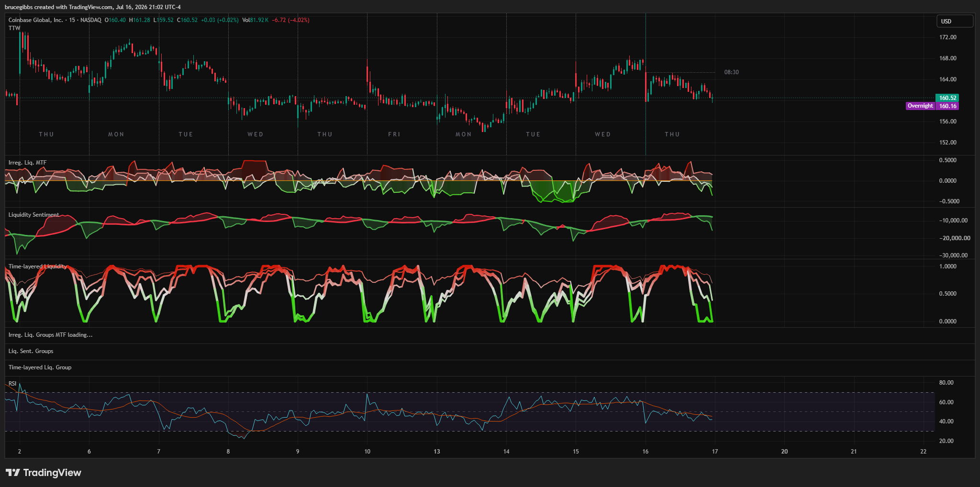Click the TradingView logo icon
Image resolution: width=980 pixels, height=487 pixels.
tap(12, 473)
